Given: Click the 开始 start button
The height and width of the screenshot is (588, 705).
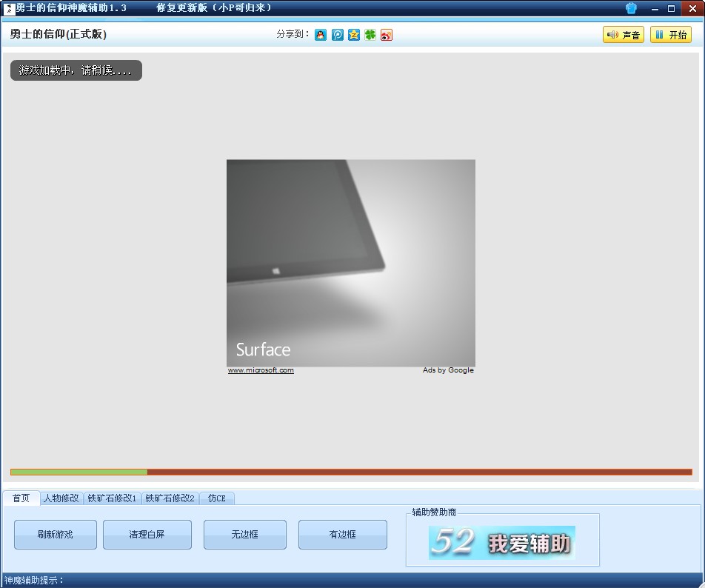Looking at the screenshot, I should (x=670, y=35).
